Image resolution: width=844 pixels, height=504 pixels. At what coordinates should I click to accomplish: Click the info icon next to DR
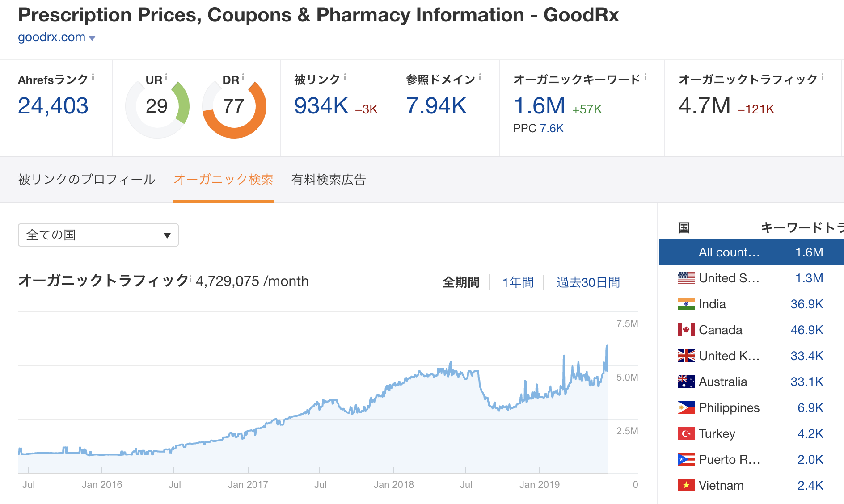pyautogui.click(x=243, y=77)
